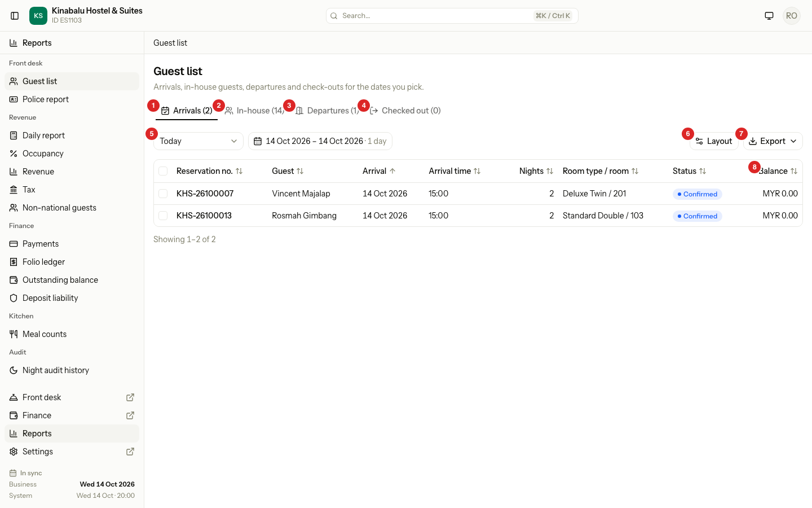Click guest name Vincent Majalap
812x508 pixels.
pyautogui.click(x=301, y=194)
